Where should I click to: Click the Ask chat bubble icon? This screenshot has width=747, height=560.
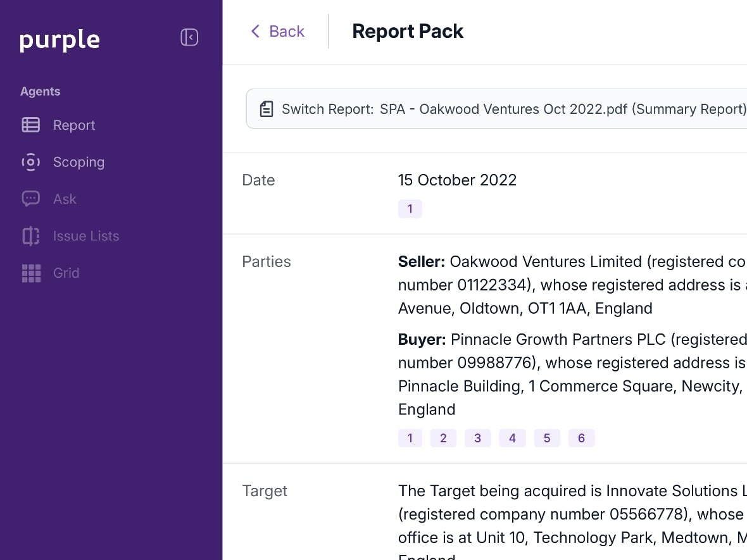tap(30, 199)
